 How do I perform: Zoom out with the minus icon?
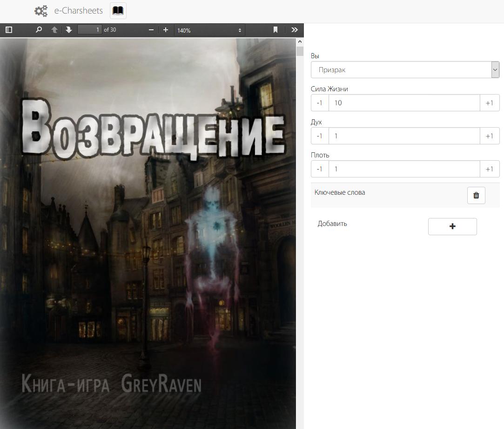tap(151, 30)
